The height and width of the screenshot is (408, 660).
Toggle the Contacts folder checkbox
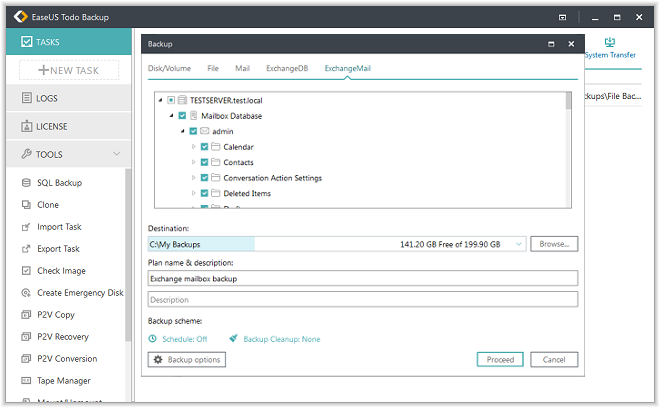(x=204, y=162)
